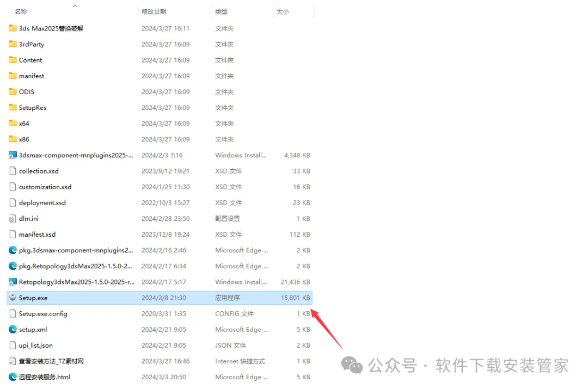
Task: Select the 3rdParty folder icon
Action: pyautogui.click(x=13, y=44)
